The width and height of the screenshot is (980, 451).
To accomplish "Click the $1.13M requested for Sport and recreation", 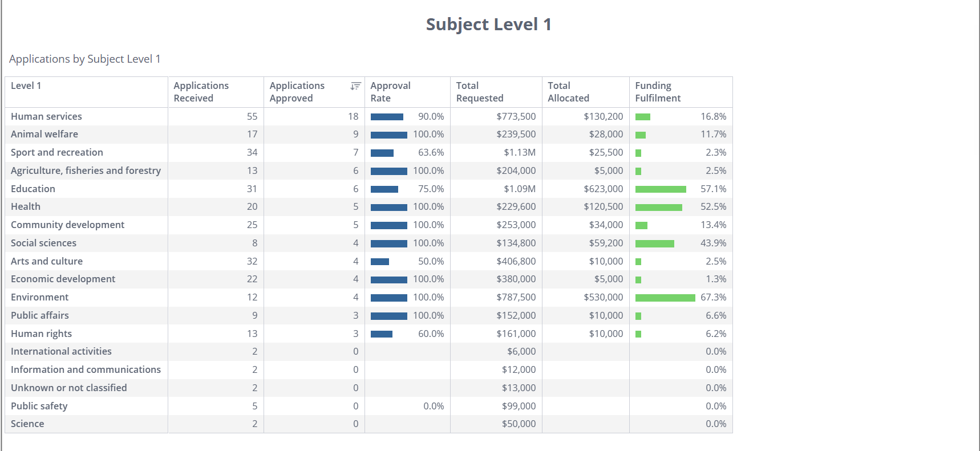I will point(519,152).
